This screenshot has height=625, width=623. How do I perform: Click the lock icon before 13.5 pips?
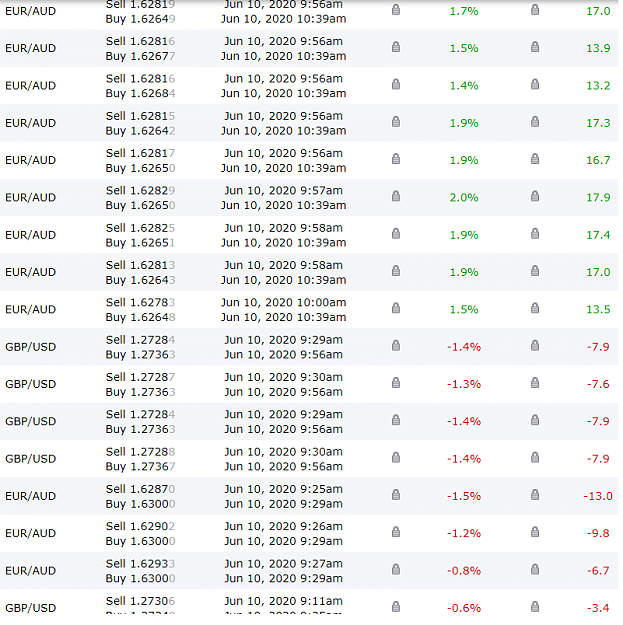[x=535, y=308]
